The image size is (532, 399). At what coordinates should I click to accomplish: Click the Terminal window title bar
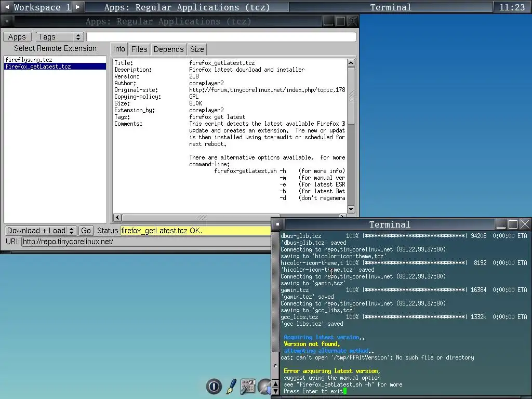[390, 224]
